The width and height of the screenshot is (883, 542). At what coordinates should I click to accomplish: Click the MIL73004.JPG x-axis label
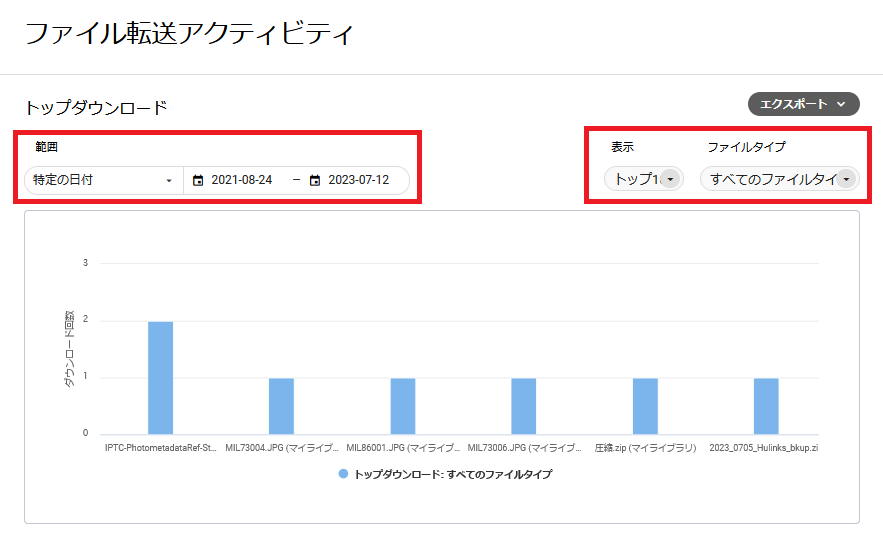pyautogui.click(x=282, y=449)
